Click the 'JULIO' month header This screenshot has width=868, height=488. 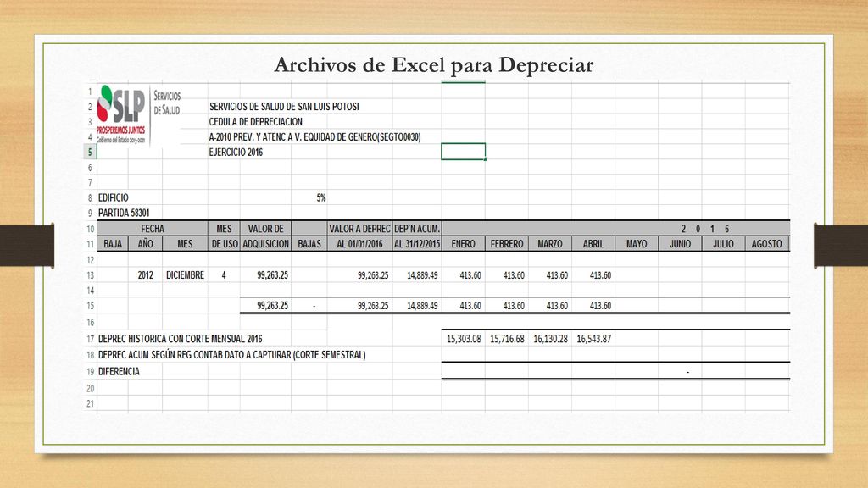tap(723, 243)
